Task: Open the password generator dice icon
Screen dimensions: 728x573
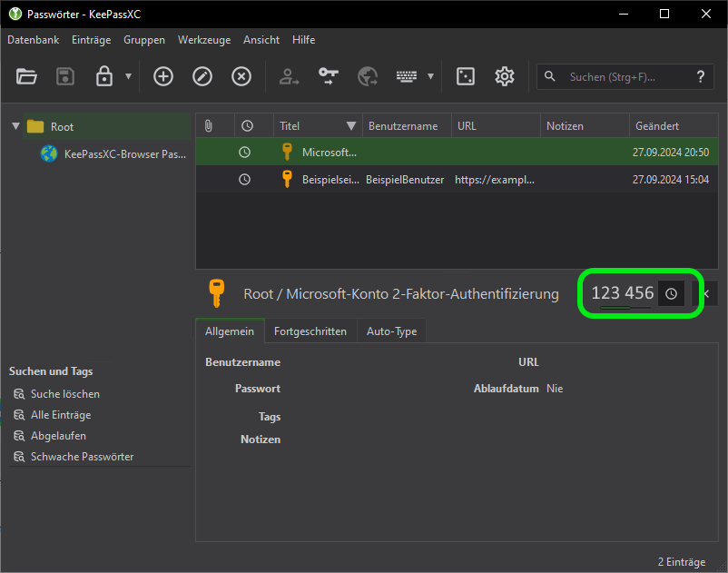Action: 466,77
